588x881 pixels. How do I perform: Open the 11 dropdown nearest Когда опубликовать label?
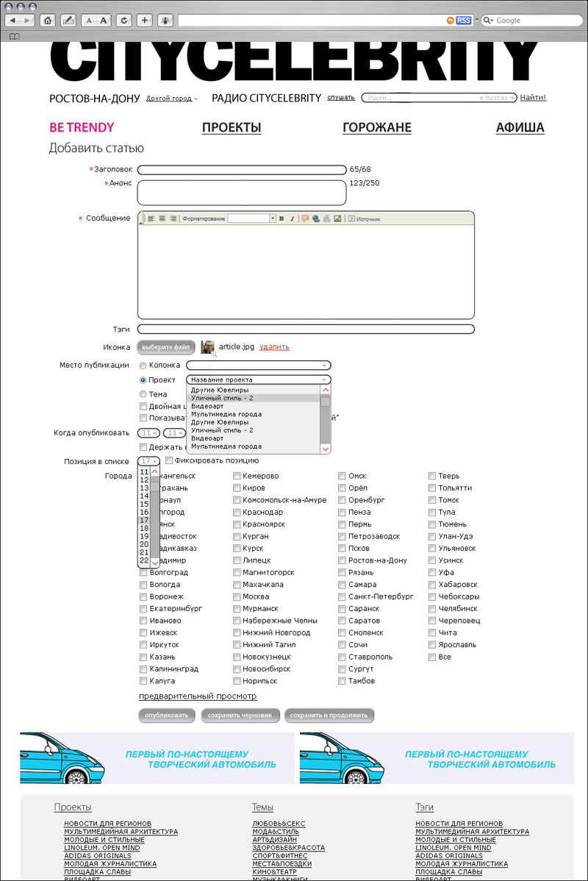click(x=148, y=433)
